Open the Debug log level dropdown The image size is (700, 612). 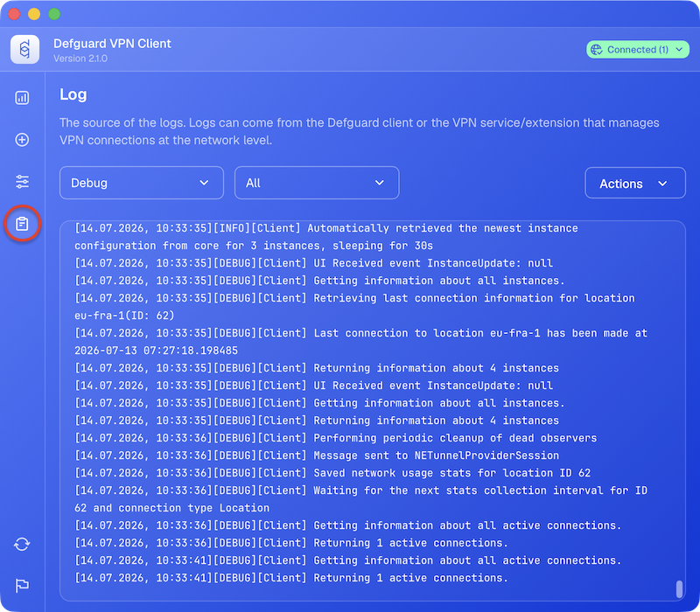click(x=142, y=183)
